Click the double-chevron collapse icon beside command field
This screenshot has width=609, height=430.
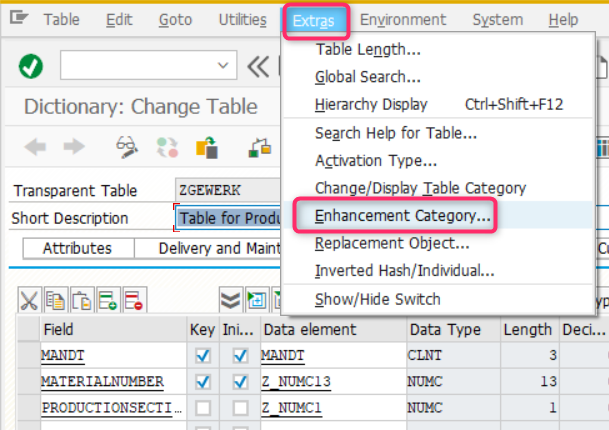258,66
